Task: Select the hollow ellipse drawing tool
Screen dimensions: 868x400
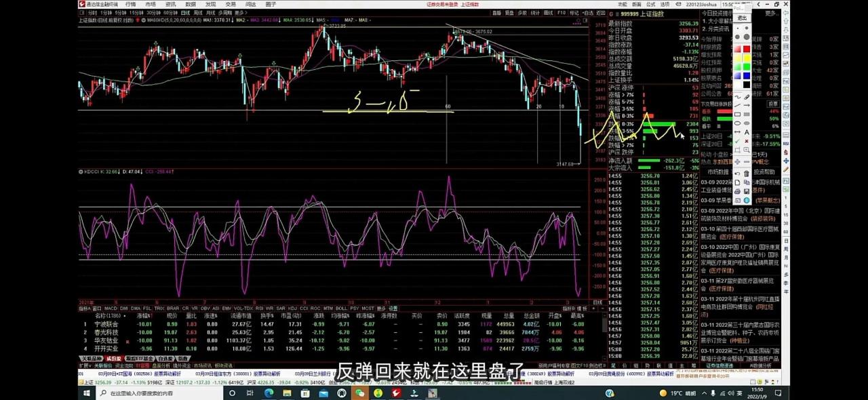Action: coord(738,123)
